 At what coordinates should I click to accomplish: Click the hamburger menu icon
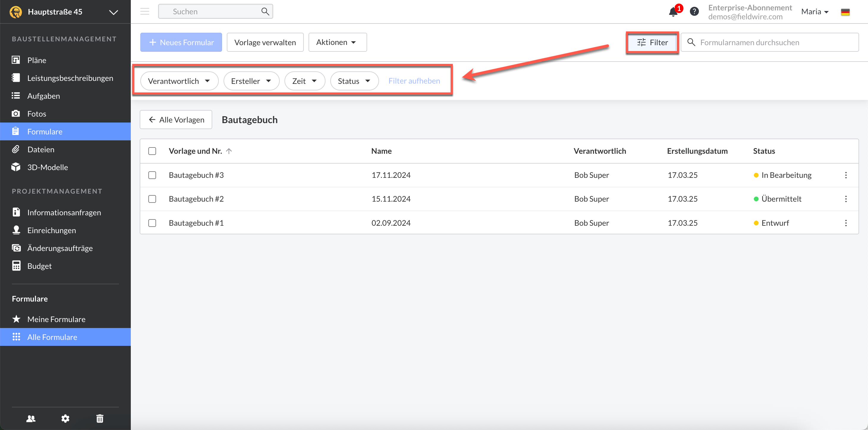pyautogui.click(x=144, y=12)
